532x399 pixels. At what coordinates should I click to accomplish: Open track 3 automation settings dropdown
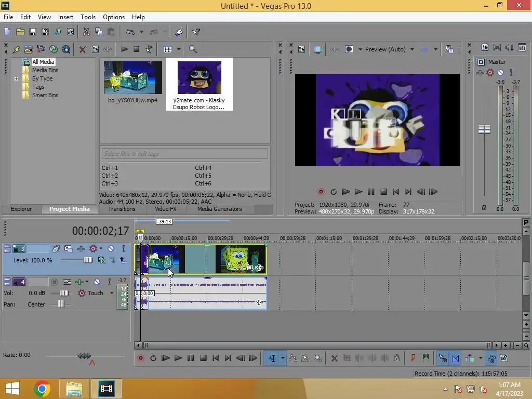(x=101, y=249)
